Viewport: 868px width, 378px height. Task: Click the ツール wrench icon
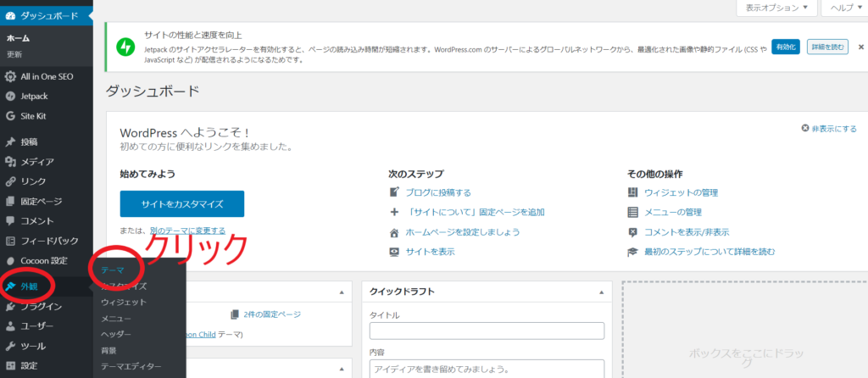pyautogui.click(x=10, y=346)
